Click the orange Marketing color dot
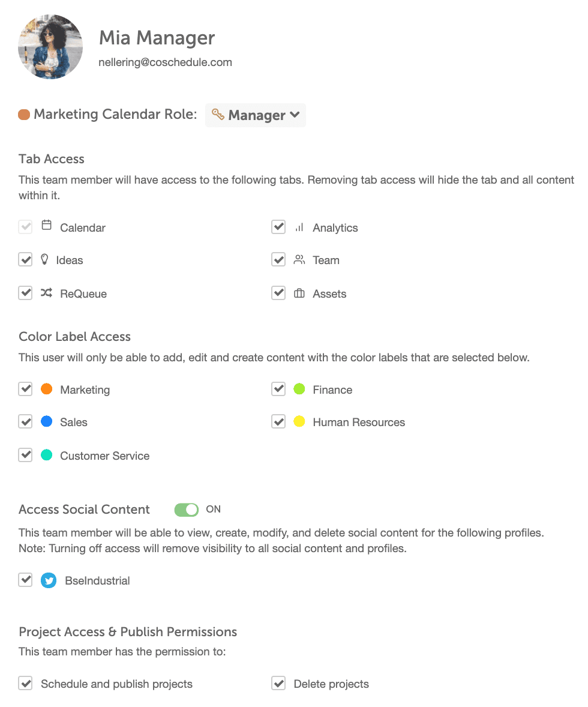This screenshot has height=707, width=588. point(47,389)
